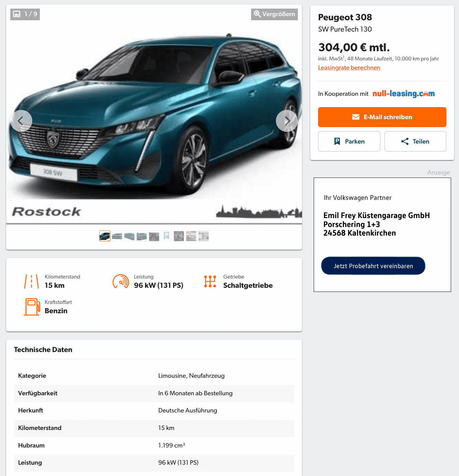The image size is (459, 476).
Task: Select the last gallery thumbnail
Action: [x=204, y=236]
